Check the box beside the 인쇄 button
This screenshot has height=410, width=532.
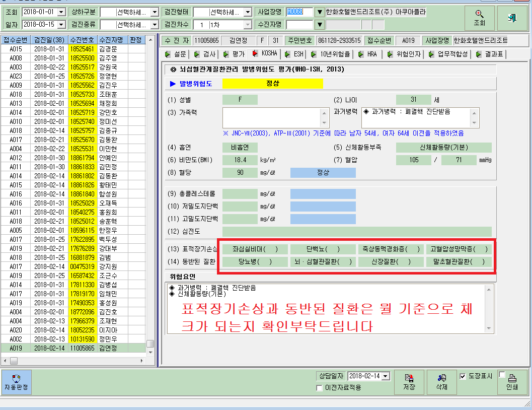pyautogui.click(x=502, y=374)
